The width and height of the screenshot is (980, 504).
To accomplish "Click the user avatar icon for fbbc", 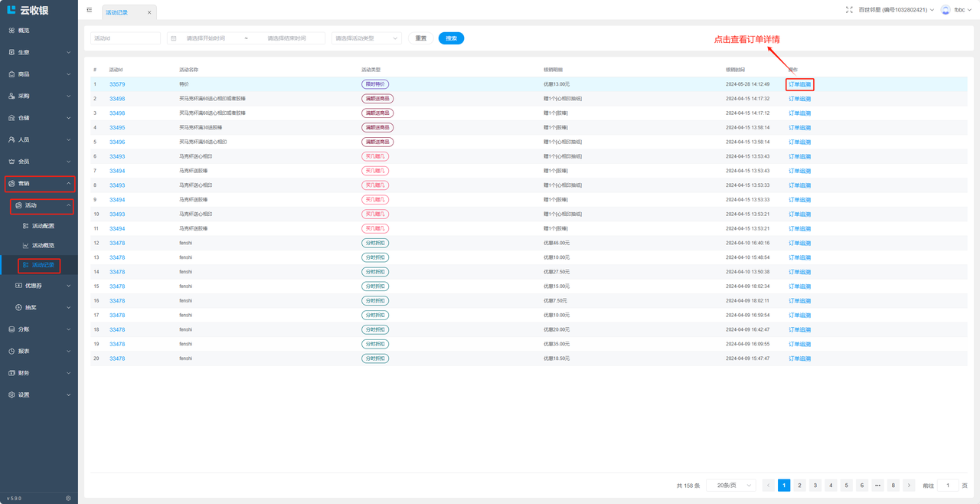I will tap(946, 10).
